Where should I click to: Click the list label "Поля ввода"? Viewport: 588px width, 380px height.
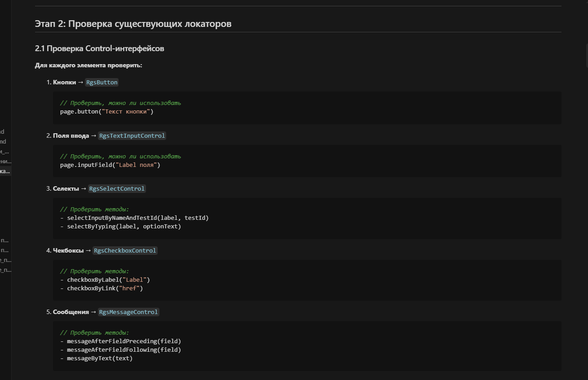point(71,136)
